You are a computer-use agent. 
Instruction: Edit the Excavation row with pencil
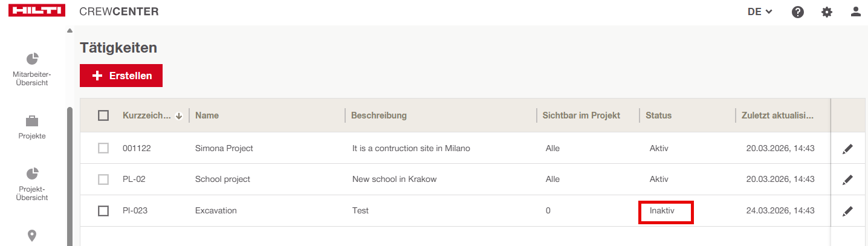(847, 211)
